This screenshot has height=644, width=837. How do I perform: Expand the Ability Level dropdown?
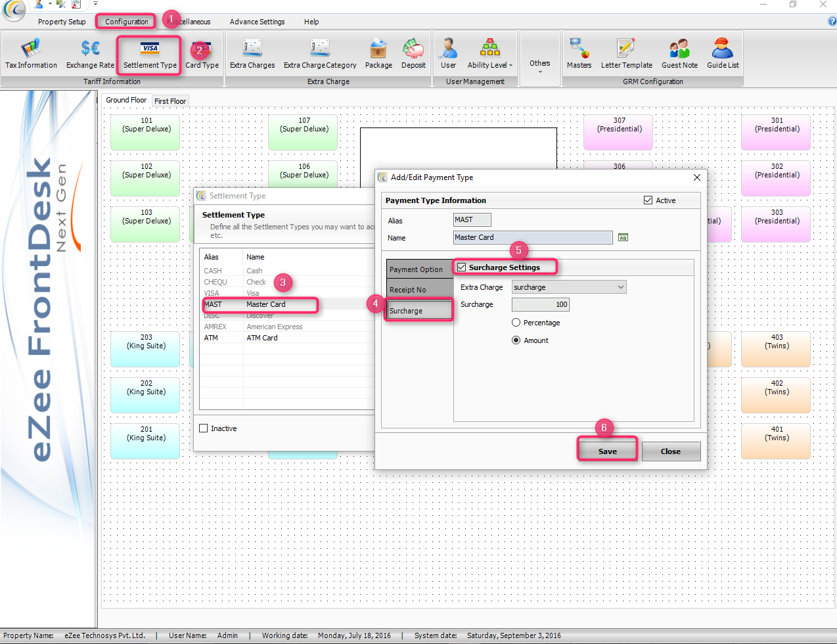pos(489,54)
